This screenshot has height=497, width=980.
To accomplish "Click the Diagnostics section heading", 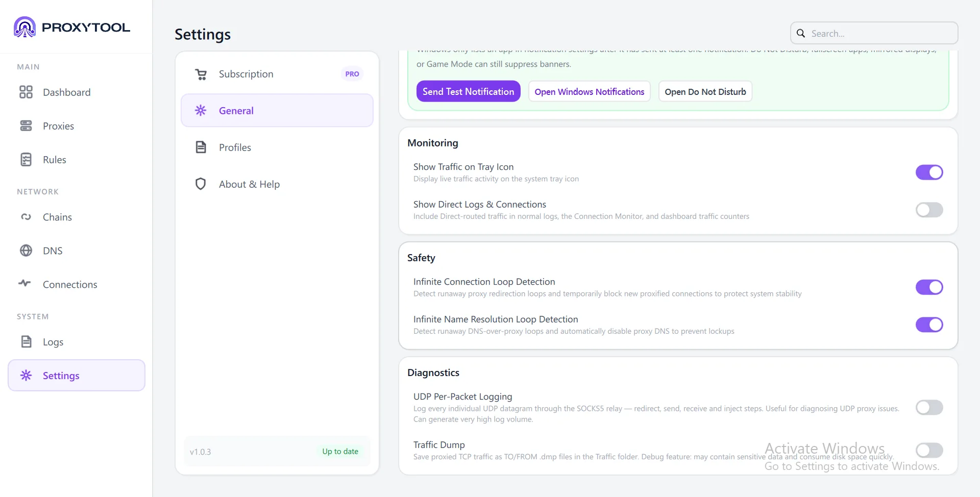I will pyautogui.click(x=433, y=372).
